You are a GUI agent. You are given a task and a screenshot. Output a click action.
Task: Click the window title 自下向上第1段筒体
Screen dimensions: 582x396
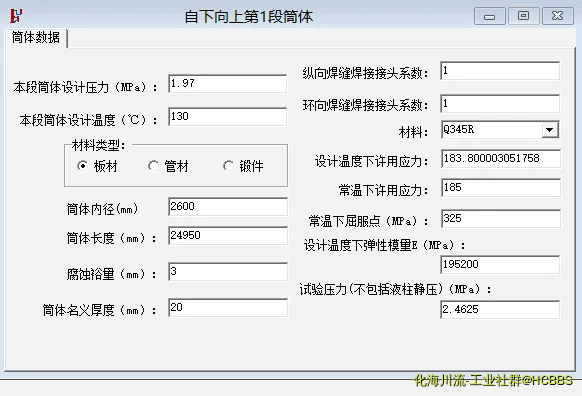click(249, 17)
